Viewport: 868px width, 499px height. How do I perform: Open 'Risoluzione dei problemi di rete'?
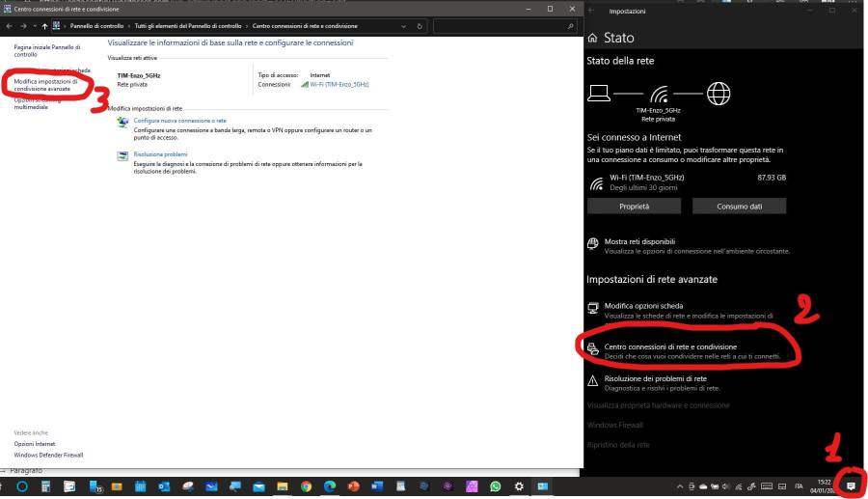click(x=655, y=379)
